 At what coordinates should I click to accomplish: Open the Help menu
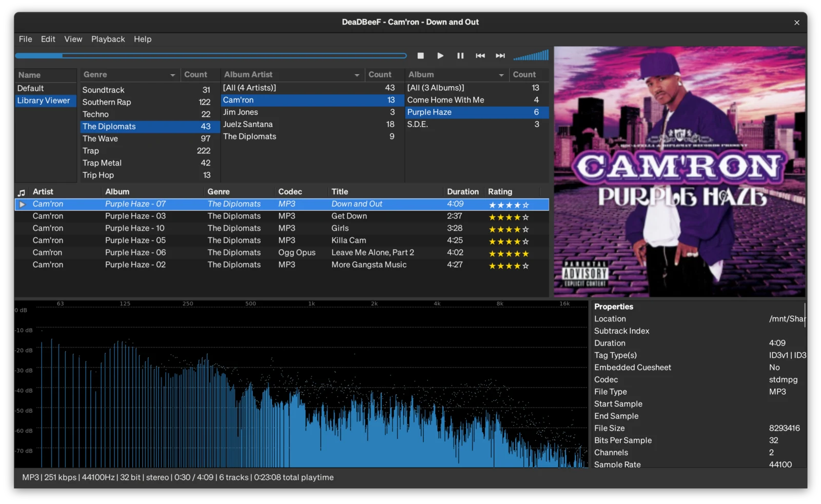(143, 39)
